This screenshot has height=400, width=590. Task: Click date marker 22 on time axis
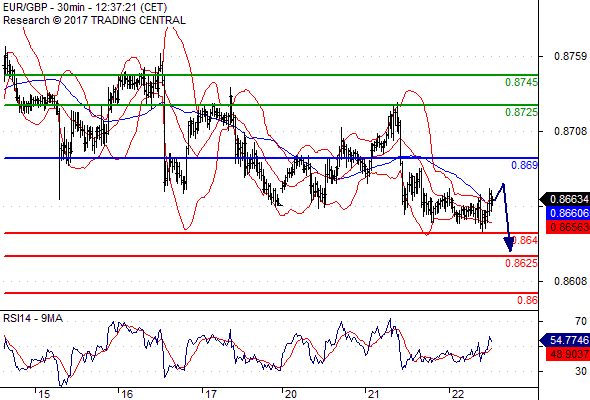[x=458, y=394]
